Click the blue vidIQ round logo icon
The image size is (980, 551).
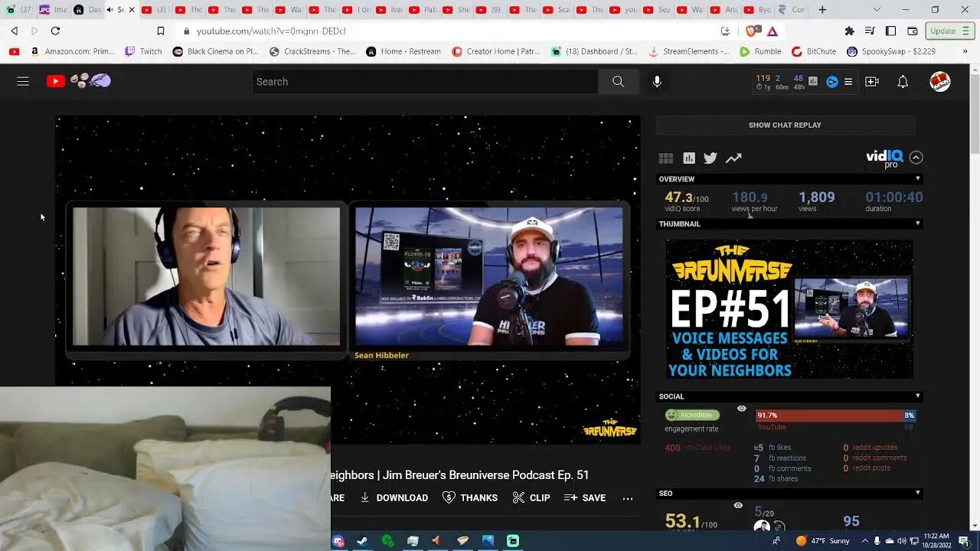tap(832, 82)
